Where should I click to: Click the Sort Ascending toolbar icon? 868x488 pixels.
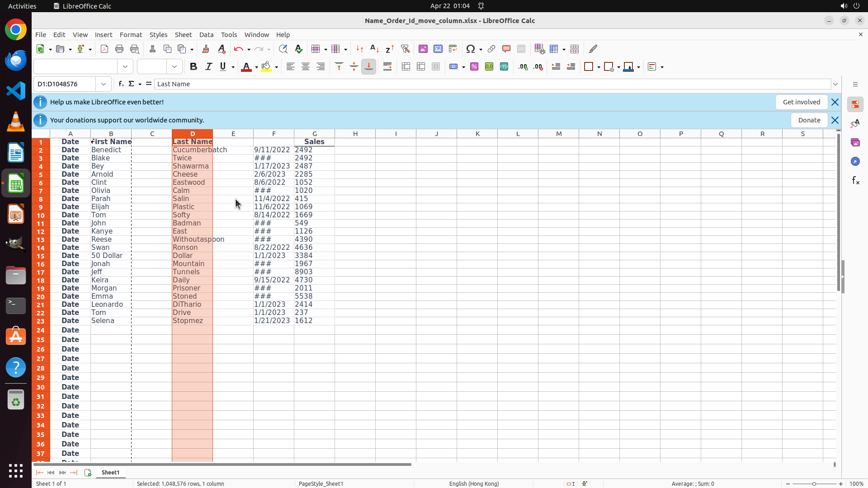point(374,49)
